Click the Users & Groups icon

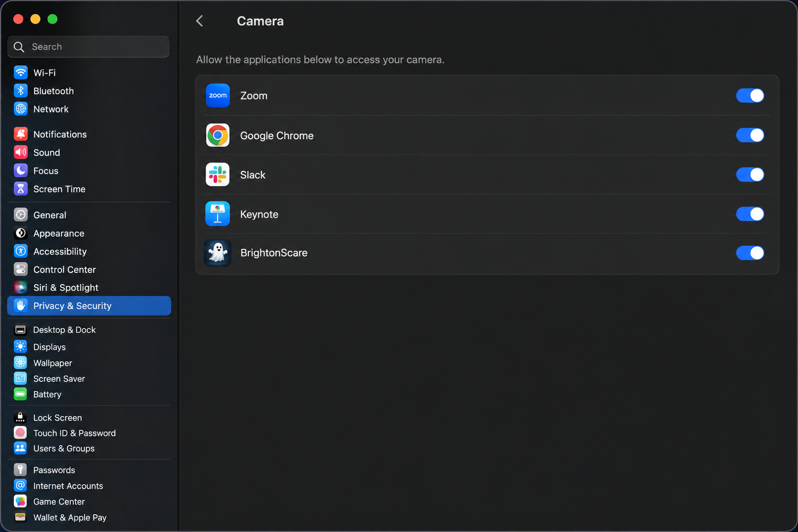click(x=20, y=448)
